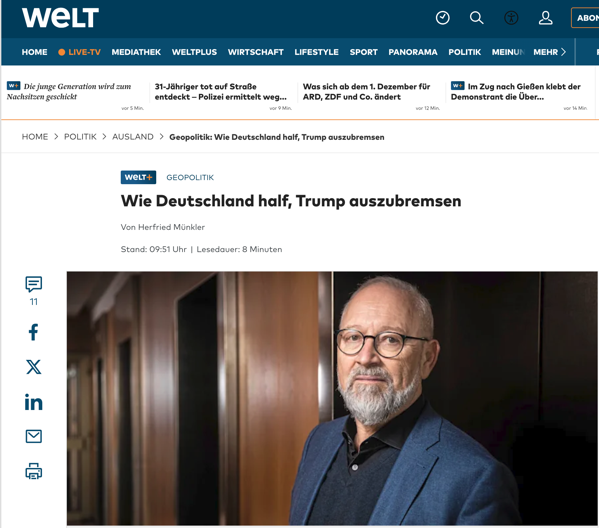Open the GEOPOLITIK topic link

[x=190, y=177]
